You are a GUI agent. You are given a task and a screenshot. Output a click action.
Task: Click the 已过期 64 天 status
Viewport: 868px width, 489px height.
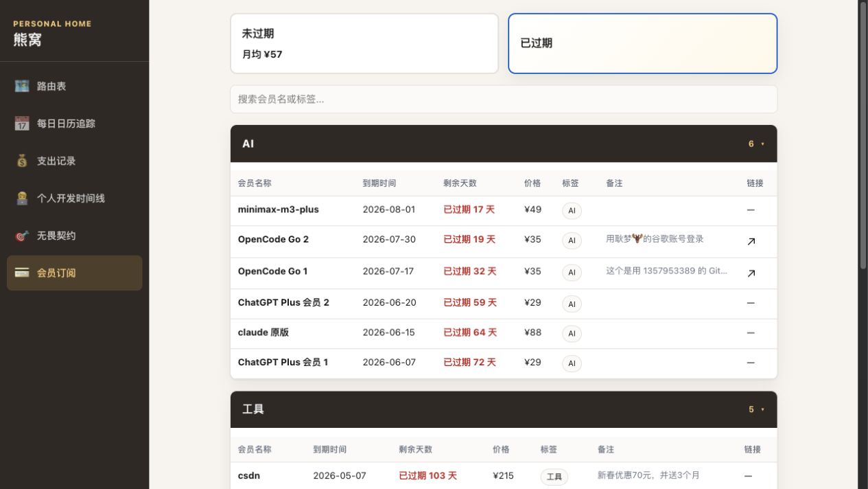click(470, 332)
